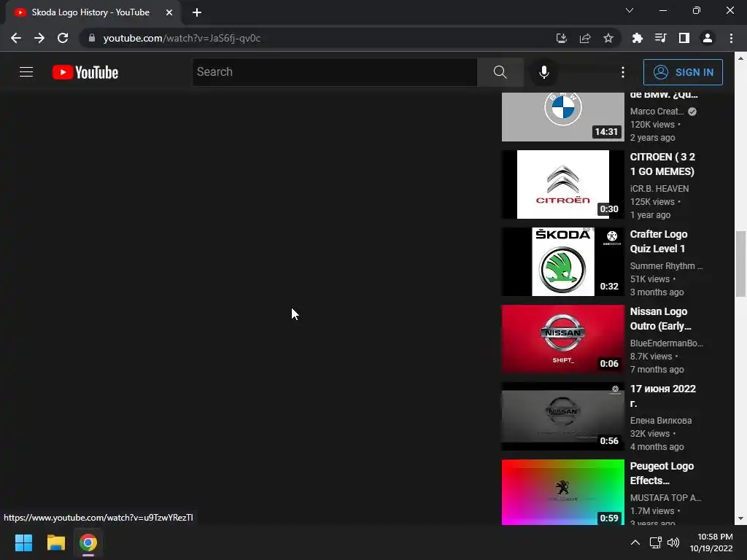Toggle Chrome side panel icon

(x=684, y=38)
